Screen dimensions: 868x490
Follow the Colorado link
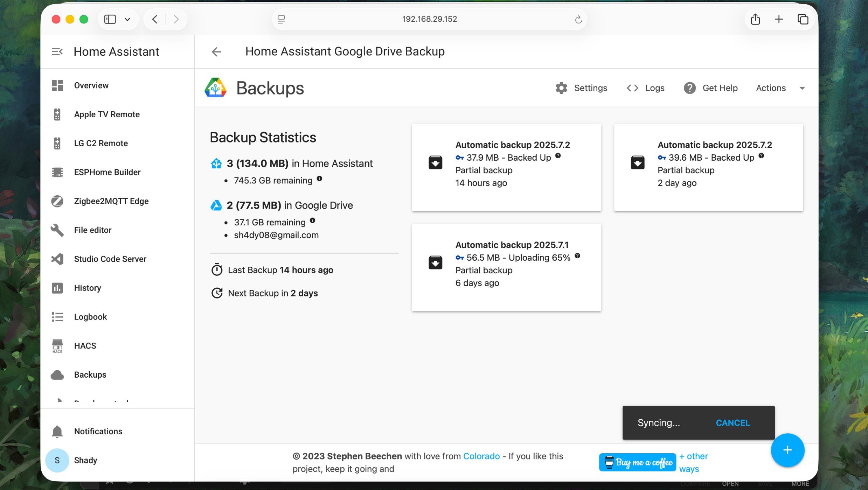tap(481, 456)
